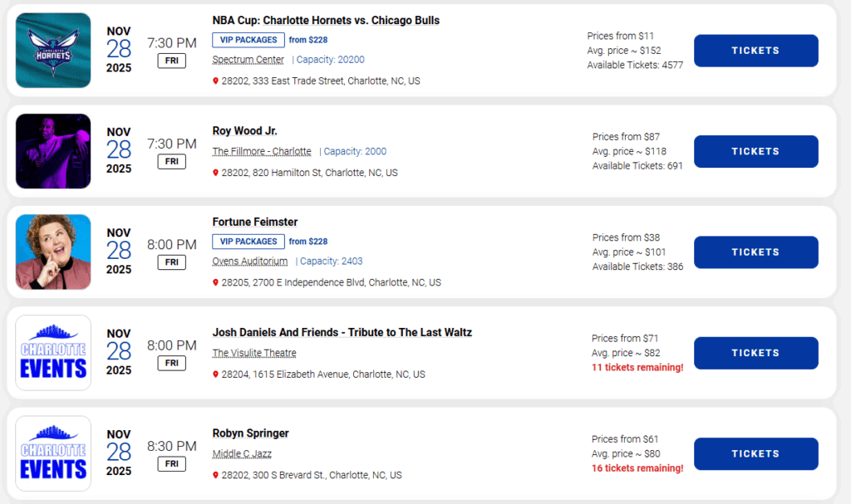Open the Robyn Springer event title
Viewport: 851px width, 504px height.
(250, 433)
